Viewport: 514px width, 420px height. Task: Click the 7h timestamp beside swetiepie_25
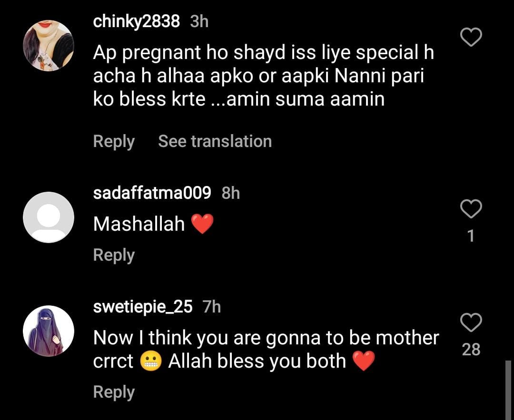tap(212, 307)
